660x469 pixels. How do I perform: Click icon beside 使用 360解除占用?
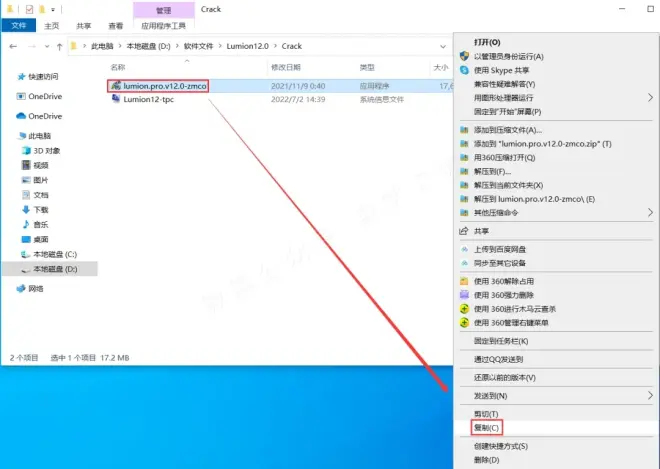pos(464,281)
